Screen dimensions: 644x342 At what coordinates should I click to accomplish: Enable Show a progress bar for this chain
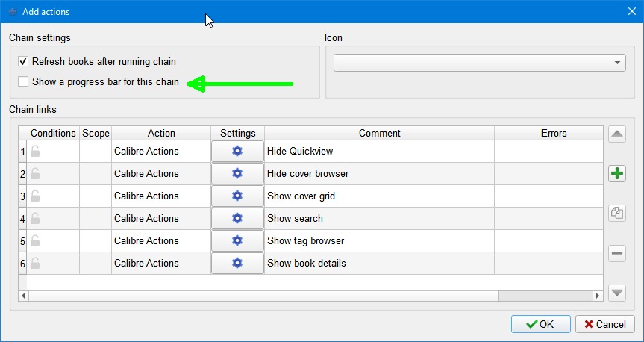point(24,81)
